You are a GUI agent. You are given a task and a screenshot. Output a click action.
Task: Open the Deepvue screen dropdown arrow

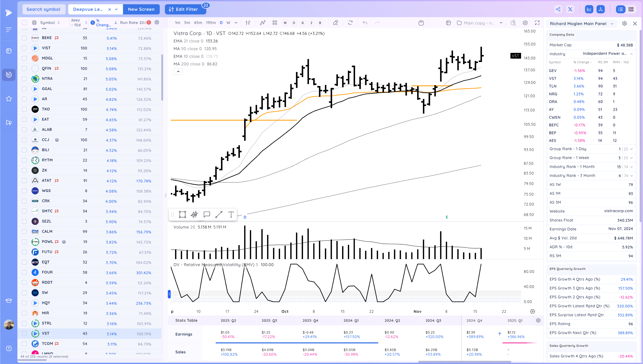coord(116,9)
